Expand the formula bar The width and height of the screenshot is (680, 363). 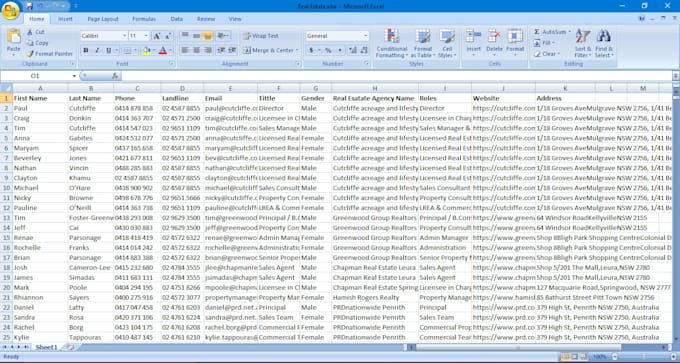676,76
